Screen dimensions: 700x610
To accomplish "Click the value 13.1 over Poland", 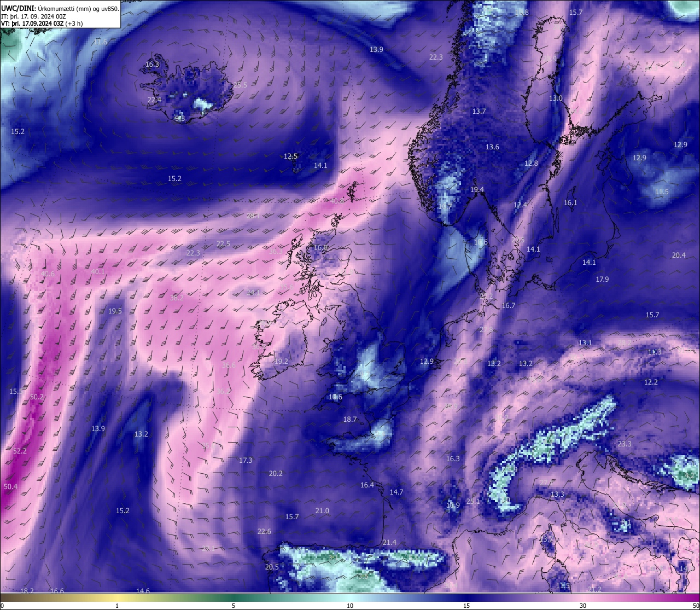I will pos(585,342).
